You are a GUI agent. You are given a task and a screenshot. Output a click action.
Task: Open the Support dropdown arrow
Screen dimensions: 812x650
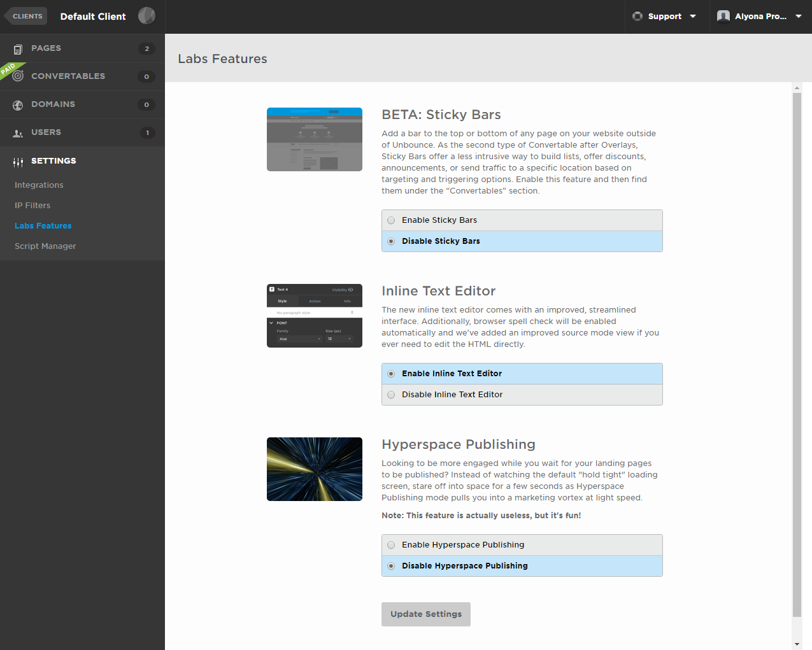(x=693, y=17)
